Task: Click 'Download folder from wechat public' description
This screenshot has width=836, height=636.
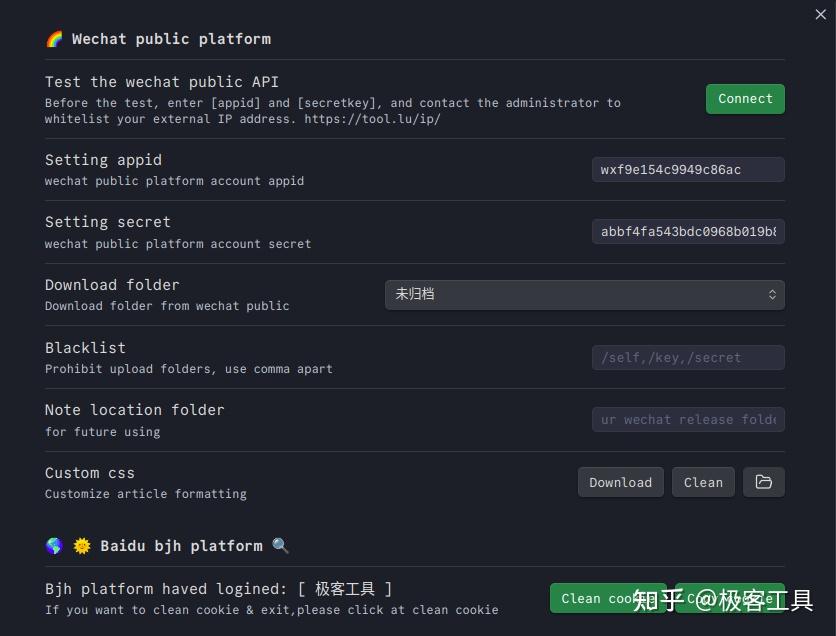Action: pyautogui.click(x=167, y=306)
